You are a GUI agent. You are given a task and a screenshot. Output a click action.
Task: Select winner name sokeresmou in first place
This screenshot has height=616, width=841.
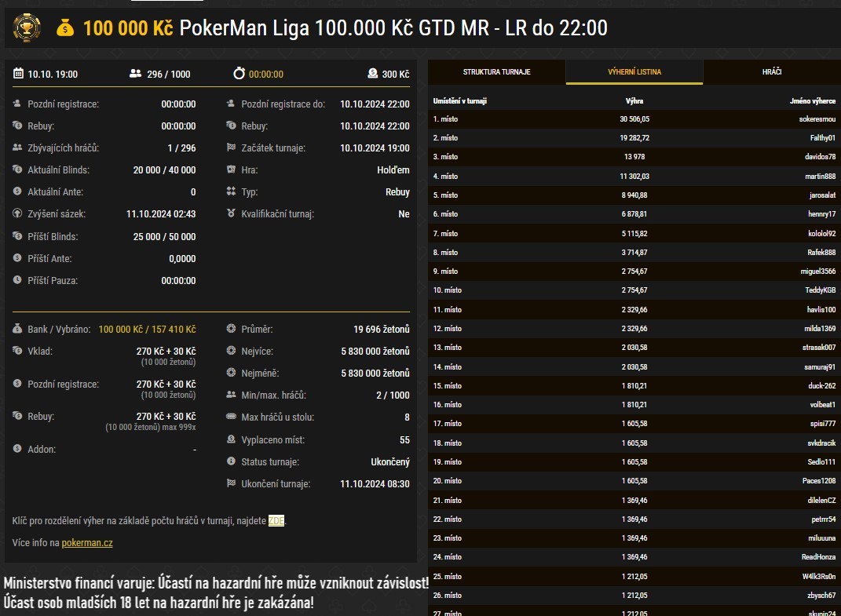817,119
